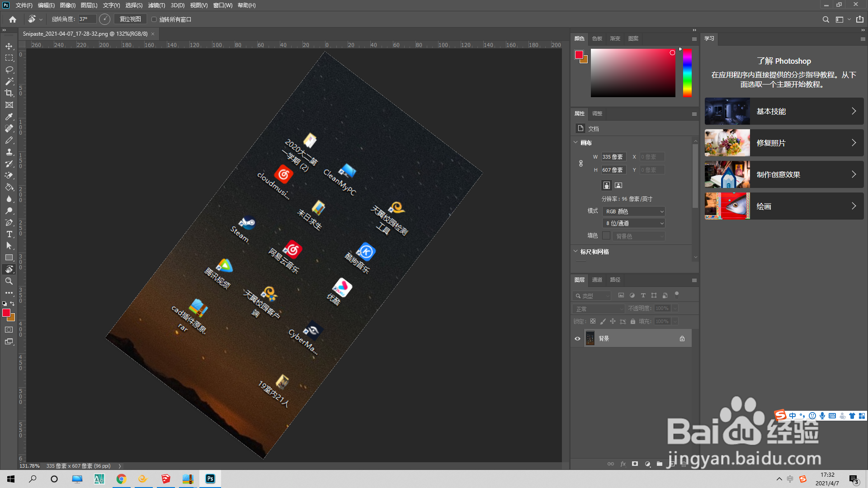Viewport: 868px width, 488px height.
Task: Open the 背景色 fill dropdown
Action: click(639, 236)
